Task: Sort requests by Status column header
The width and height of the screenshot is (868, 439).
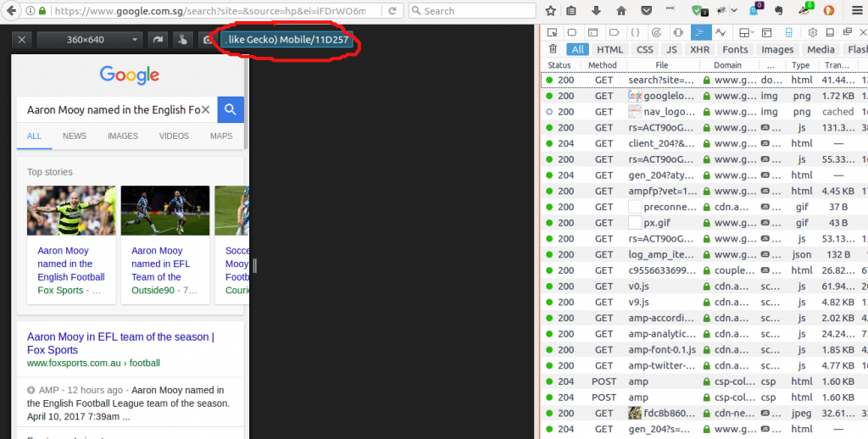Action: 559,64
